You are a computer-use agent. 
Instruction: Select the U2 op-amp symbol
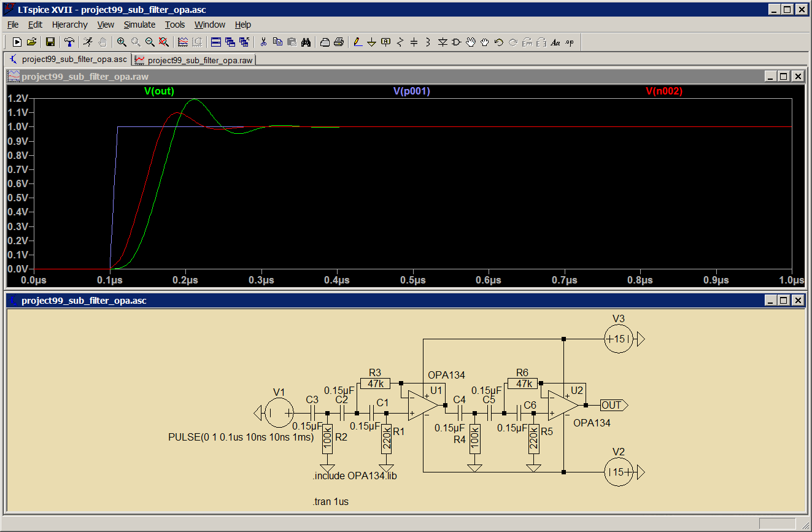(564, 405)
